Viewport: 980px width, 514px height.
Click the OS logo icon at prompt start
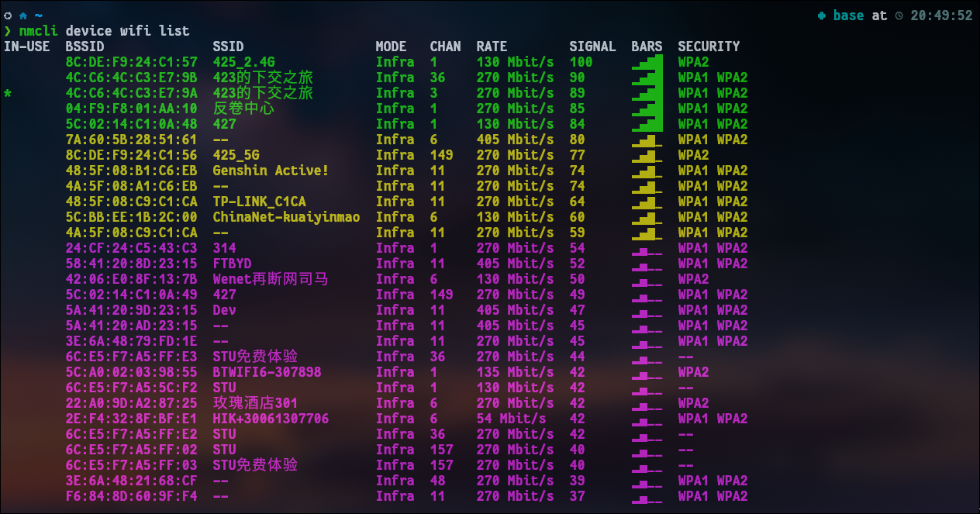8,16
